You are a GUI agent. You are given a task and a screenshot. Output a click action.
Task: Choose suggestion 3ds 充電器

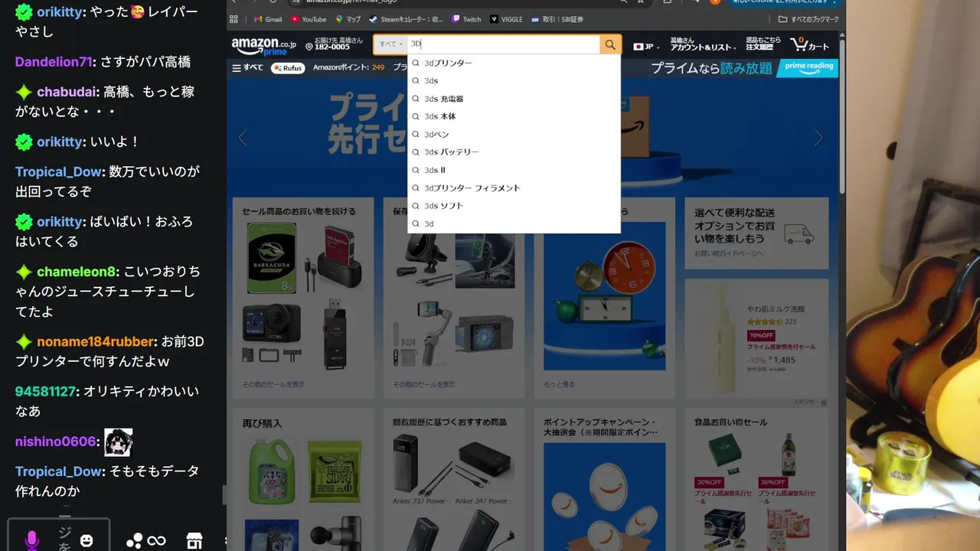514,99
